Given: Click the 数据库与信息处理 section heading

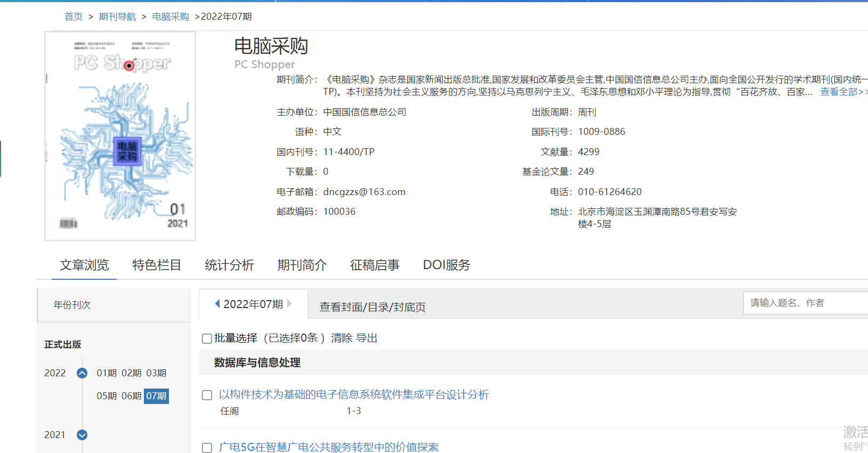Looking at the screenshot, I should click(257, 362).
